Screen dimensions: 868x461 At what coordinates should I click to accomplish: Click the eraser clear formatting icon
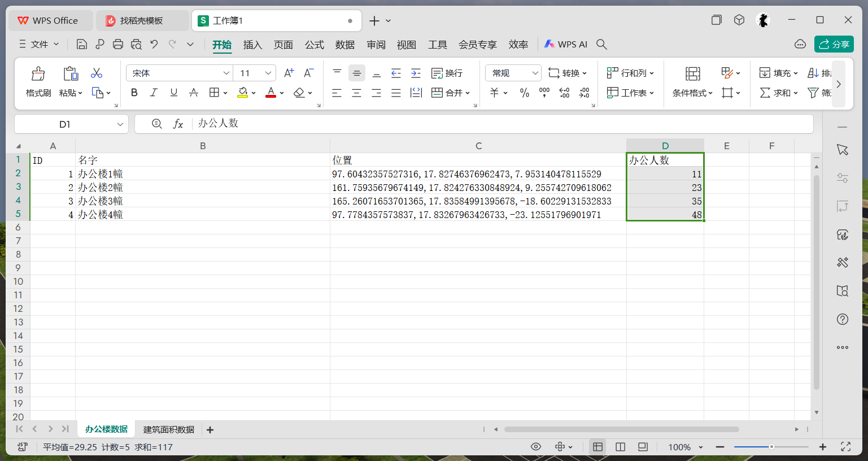click(299, 93)
